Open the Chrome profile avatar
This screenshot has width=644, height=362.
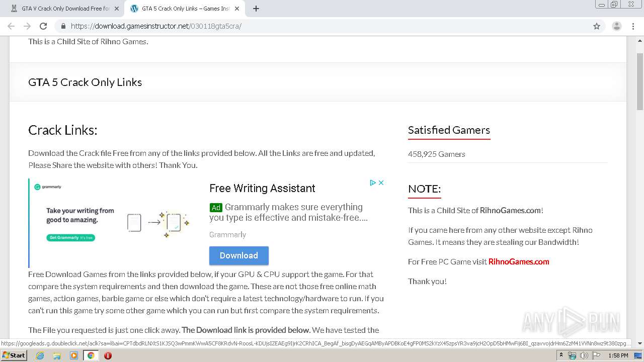click(x=617, y=26)
